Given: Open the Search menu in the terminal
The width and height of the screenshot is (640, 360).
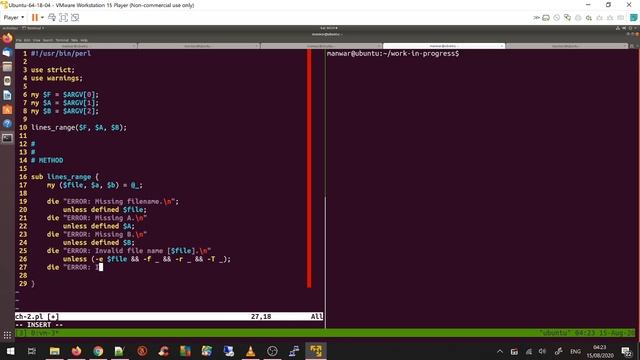Looking at the screenshot, I should 48,40.
